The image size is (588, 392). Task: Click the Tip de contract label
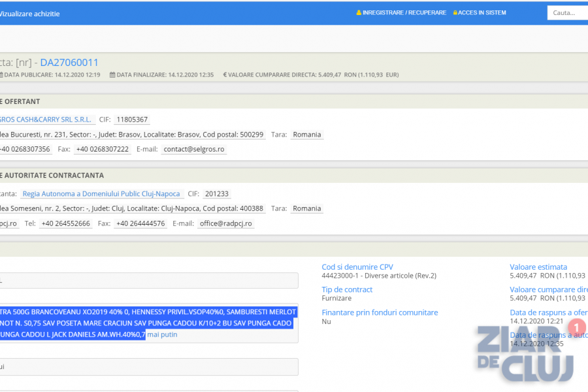point(347,289)
